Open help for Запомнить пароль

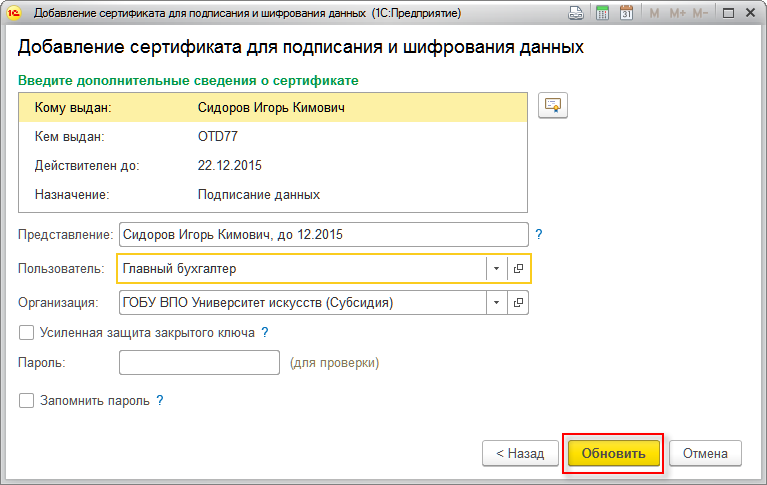pos(159,401)
